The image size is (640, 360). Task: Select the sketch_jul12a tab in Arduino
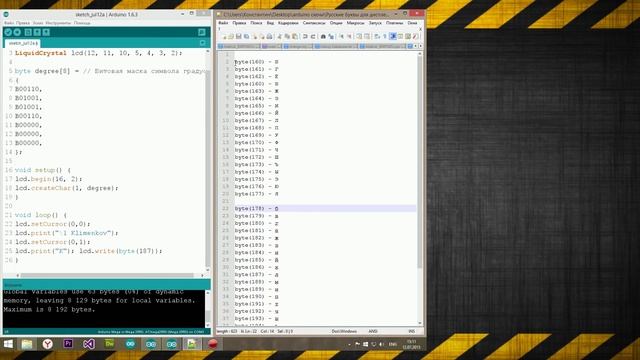[23, 43]
